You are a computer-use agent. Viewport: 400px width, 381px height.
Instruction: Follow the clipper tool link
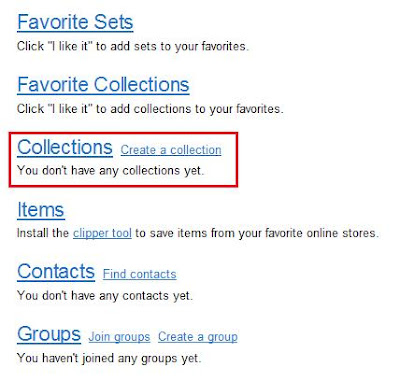click(x=102, y=233)
